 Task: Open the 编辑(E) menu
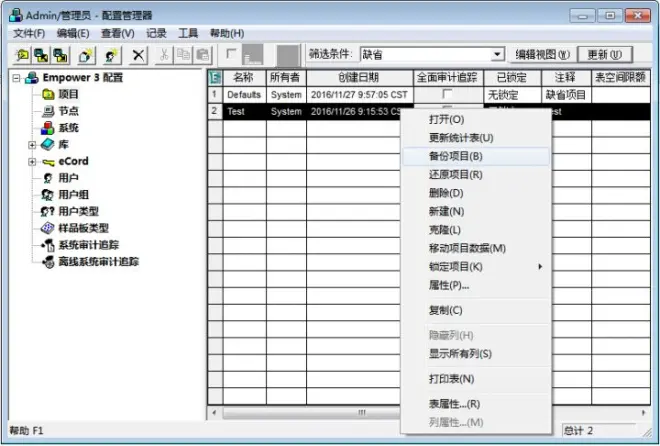tap(73, 33)
